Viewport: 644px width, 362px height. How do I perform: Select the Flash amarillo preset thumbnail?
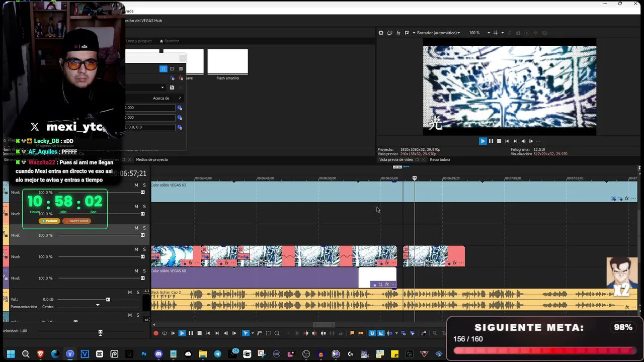point(227,62)
